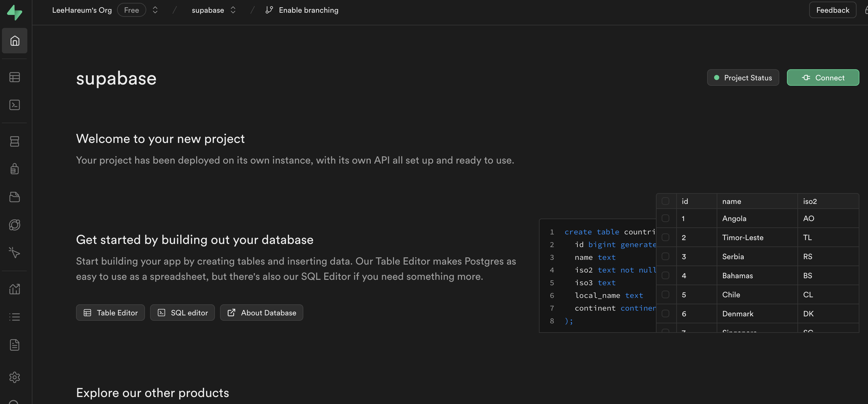Toggle the select-all checkbox in table header

[665, 201]
